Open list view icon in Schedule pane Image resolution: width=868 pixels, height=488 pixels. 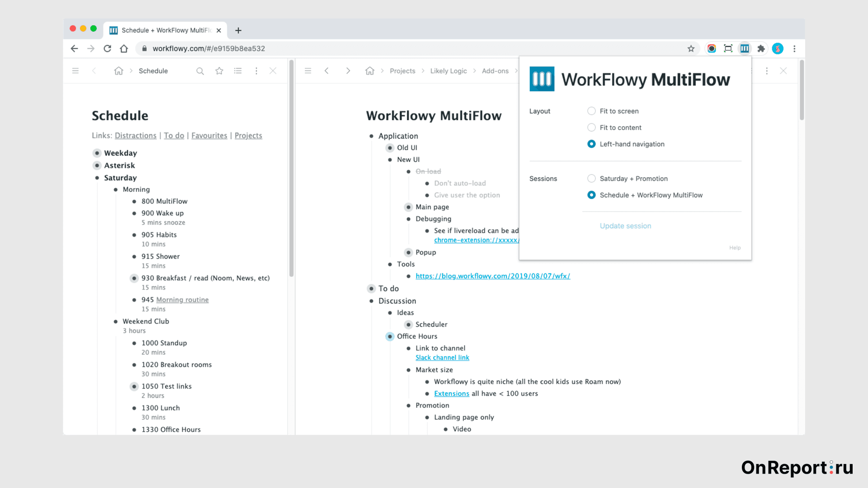pos(238,71)
